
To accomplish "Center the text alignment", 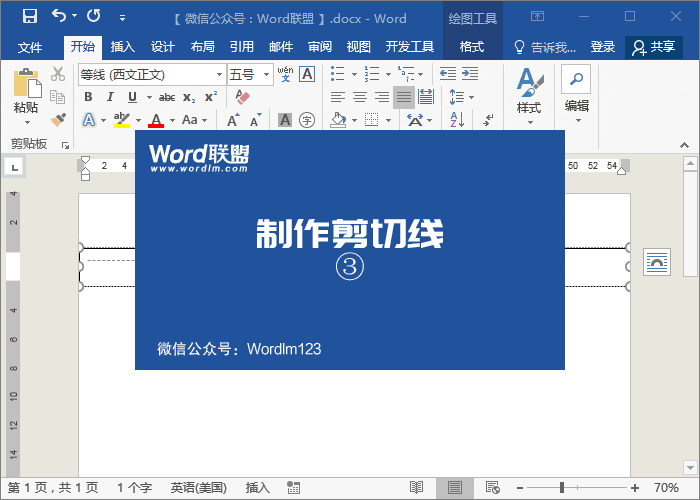I will click(360, 97).
